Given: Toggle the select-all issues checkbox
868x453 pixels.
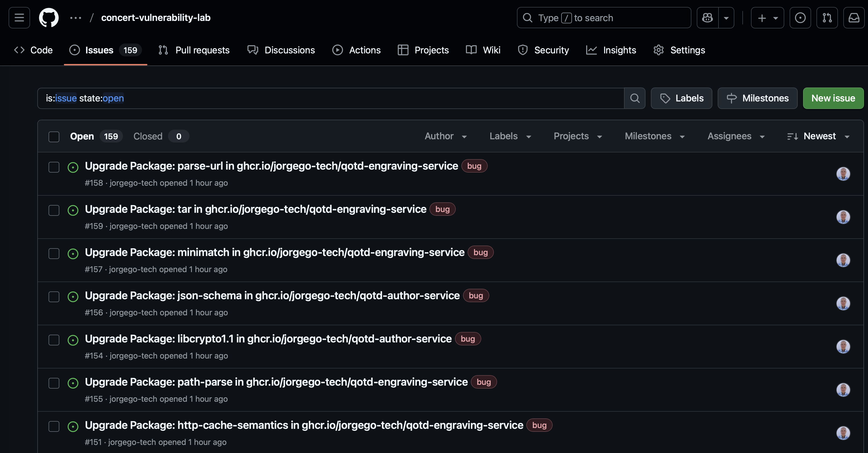Looking at the screenshot, I should point(54,136).
